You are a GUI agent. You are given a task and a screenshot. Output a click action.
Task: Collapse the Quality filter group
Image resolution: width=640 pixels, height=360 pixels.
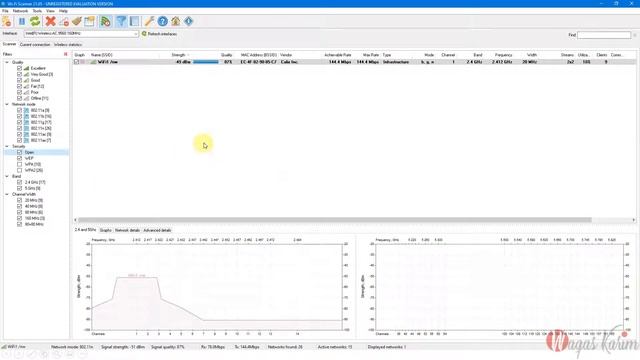(7, 62)
